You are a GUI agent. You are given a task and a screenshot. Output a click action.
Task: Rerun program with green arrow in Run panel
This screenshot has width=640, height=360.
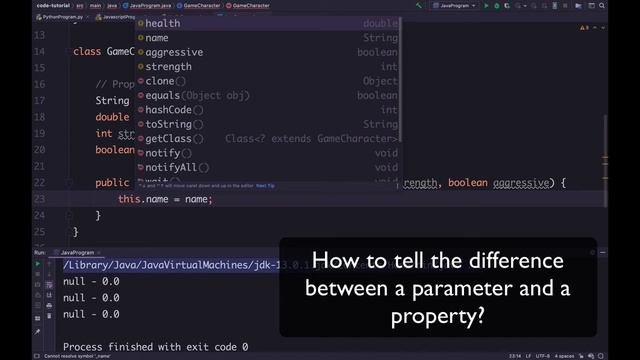pos(38,264)
